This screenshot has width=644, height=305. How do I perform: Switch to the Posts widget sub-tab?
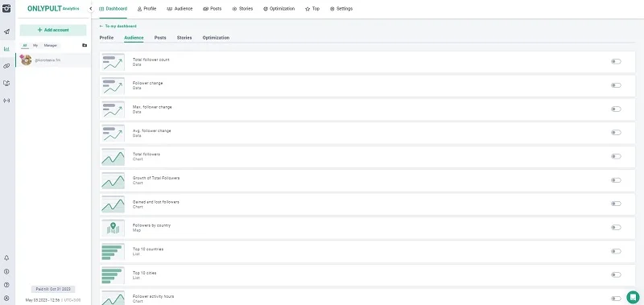click(x=160, y=38)
